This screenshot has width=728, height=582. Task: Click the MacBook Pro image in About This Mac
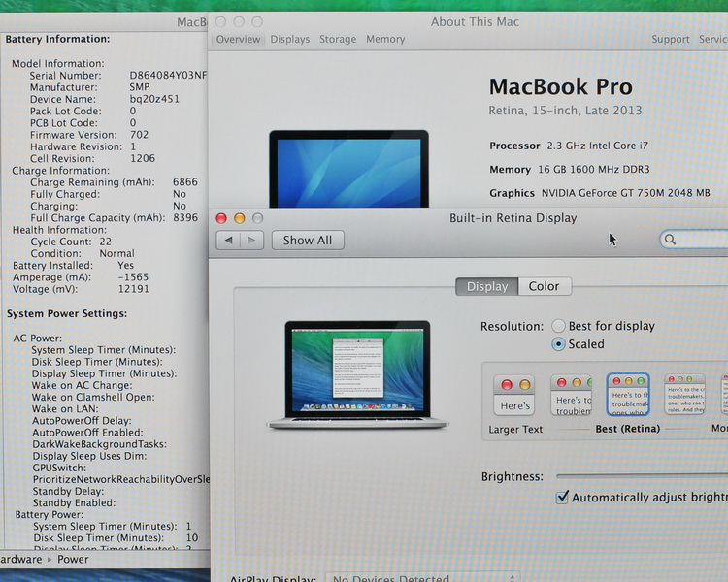click(x=348, y=169)
